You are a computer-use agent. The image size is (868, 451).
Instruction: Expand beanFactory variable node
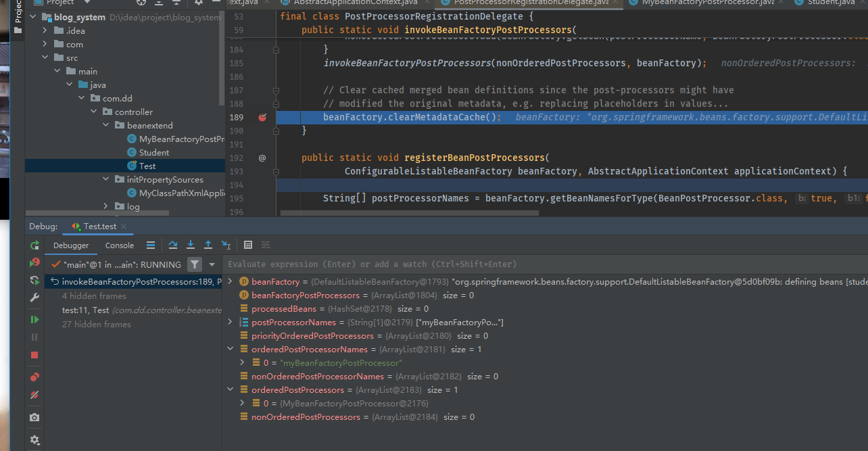pyautogui.click(x=231, y=281)
